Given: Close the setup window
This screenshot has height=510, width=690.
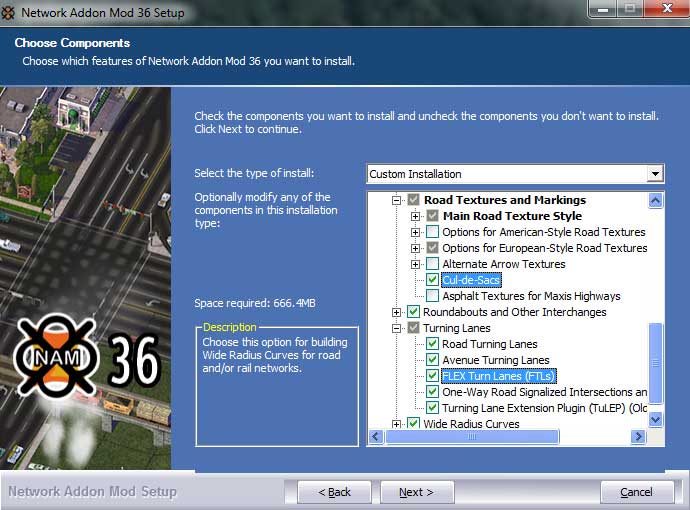Looking at the screenshot, I should (667, 8).
